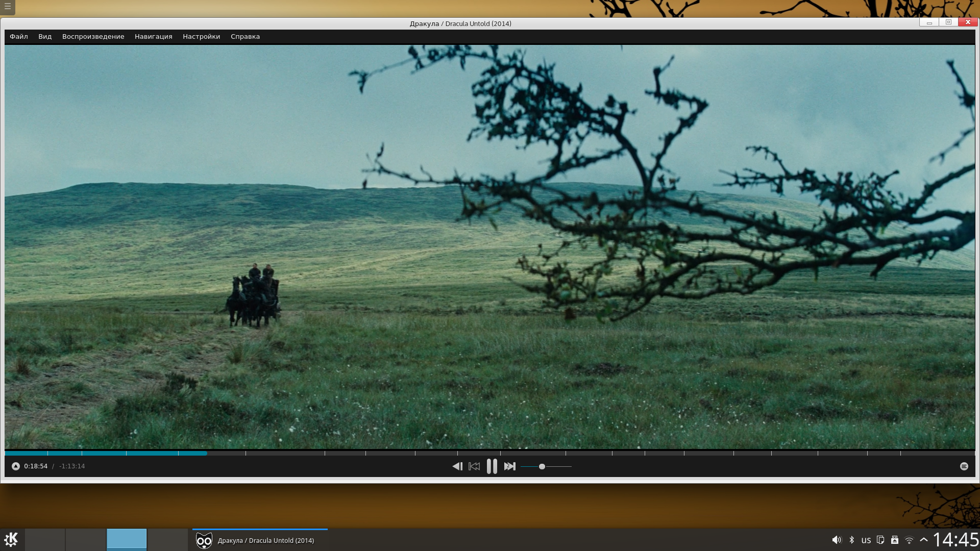
Task: Click the Дракула taskbar window button
Action: (260, 540)
